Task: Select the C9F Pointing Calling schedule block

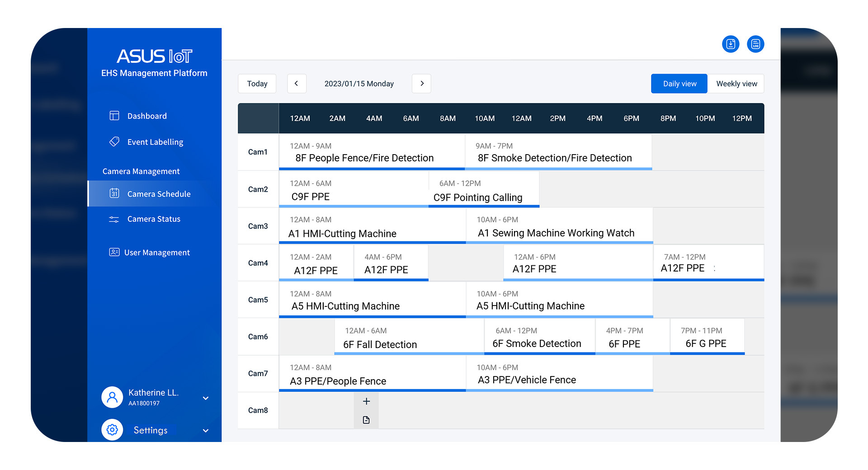Action: [x=483, y=190]
